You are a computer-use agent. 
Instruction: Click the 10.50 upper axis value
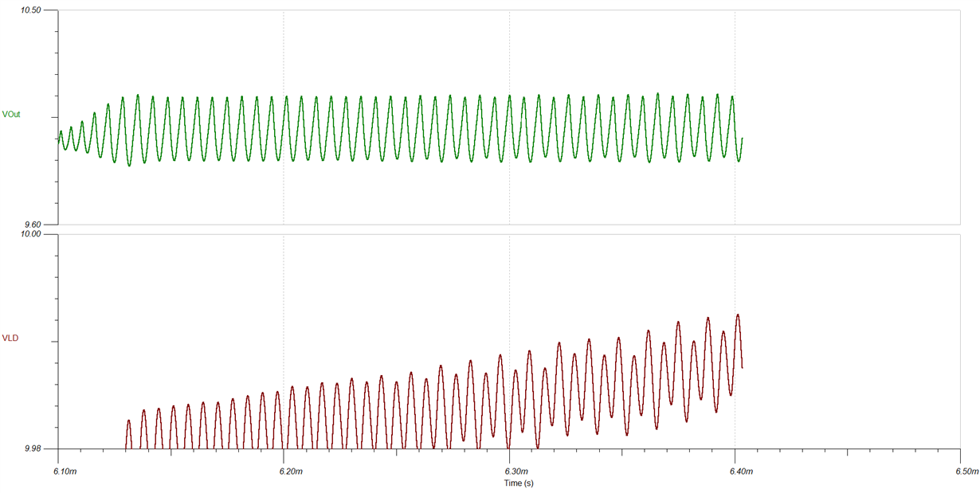pyautogui.click(x=31, y=10)
